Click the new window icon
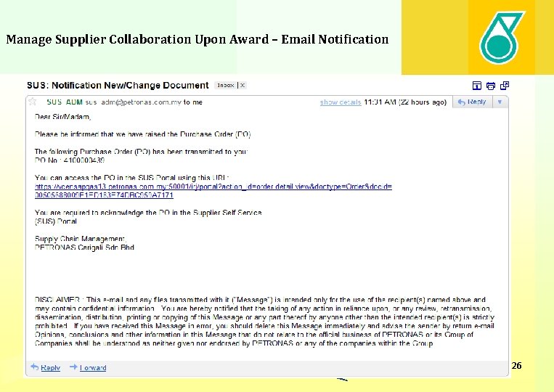Image resolution: width=554 pixels, height=392 pixels. tap(476, 86)
